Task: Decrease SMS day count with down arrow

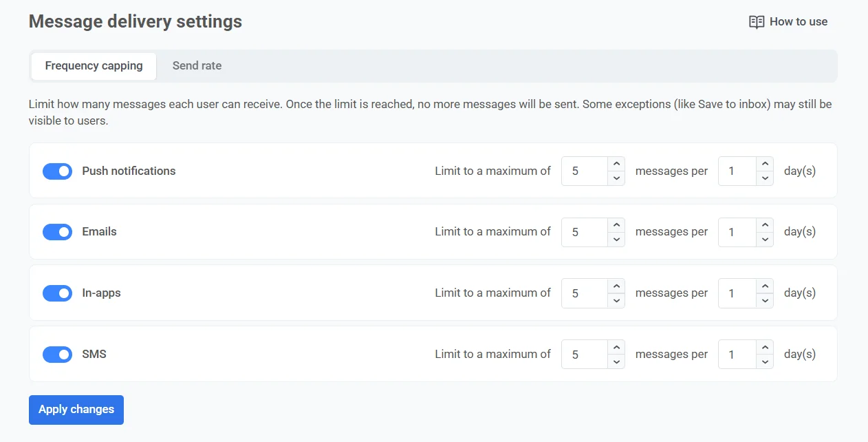Action: 765,362
